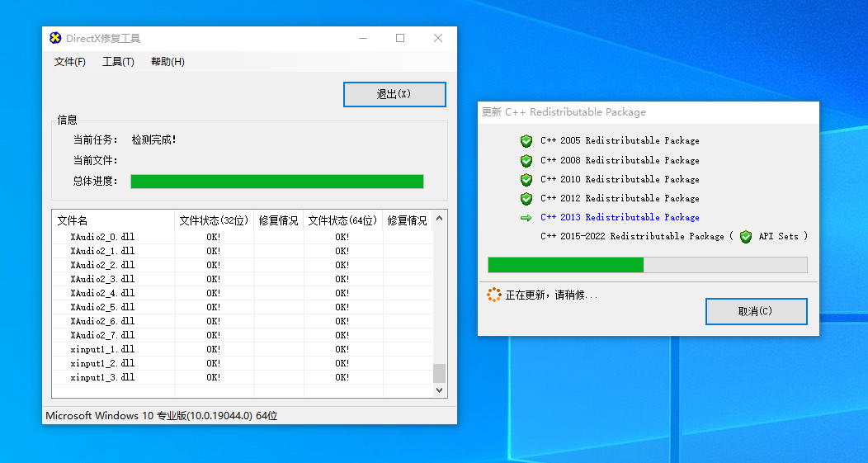Screen dimensions: 868x463
Task: Select the XAudio2_0.dll row
Action: pyautogui.click(x=243, y=237)
